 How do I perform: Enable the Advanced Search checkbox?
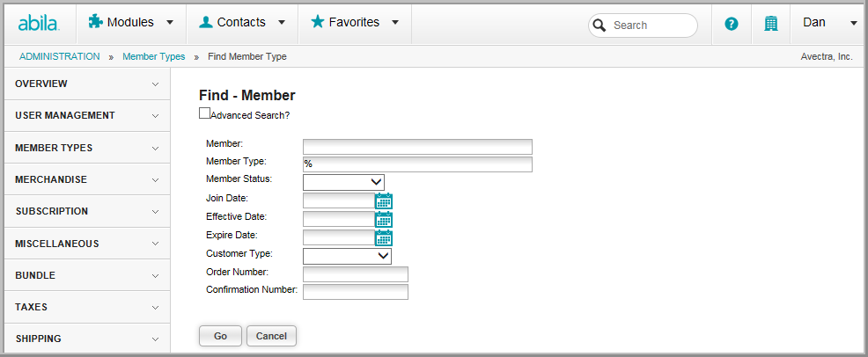[x=204, y=113]
